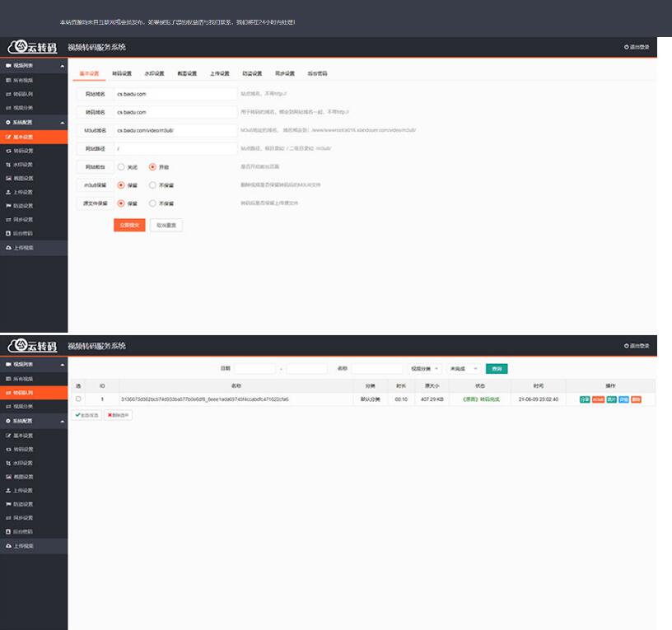672x630 pixels.
Task: Open the 未完成 status dropdown
Action: click(464, 369)
